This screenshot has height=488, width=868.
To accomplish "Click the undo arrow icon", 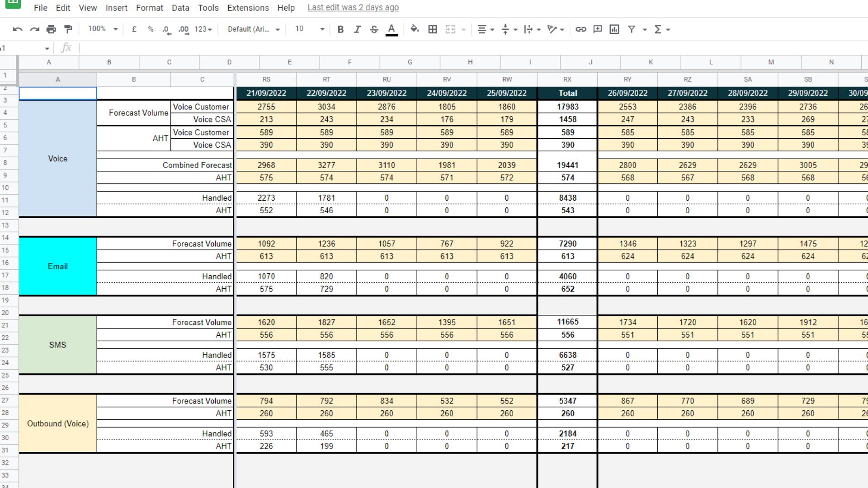I will tap(18, 29).
